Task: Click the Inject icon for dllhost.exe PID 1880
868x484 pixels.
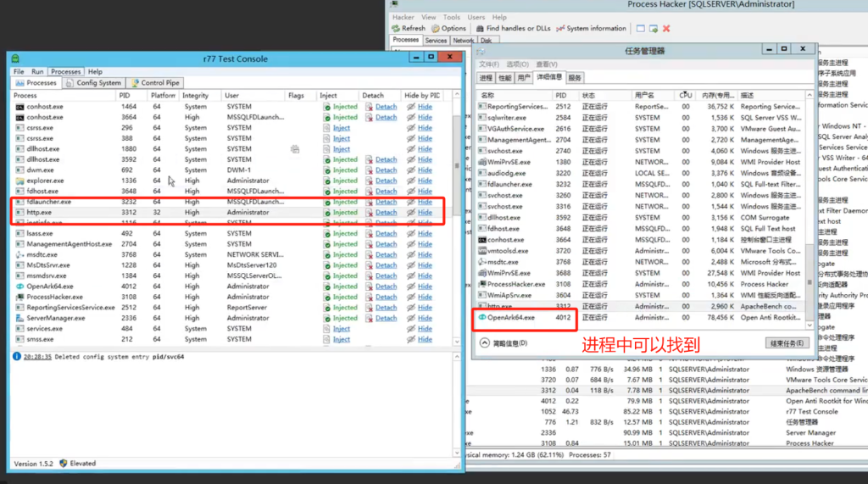Action: (x=326, y=149)
